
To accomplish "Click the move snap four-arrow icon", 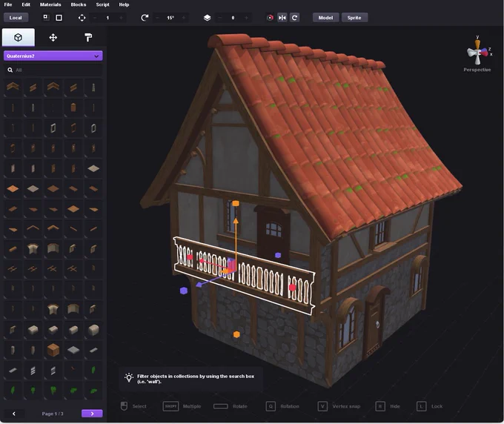I will click(x=82, y=18).
